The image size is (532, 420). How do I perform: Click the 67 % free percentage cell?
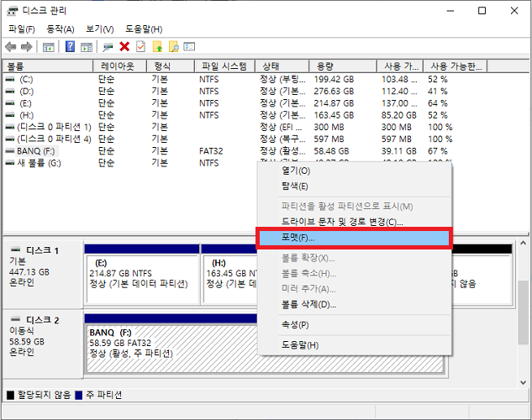point(438,151)
